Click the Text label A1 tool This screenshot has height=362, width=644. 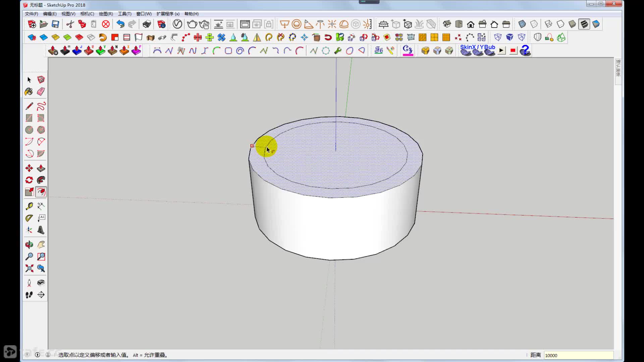(x=41, y=218)
